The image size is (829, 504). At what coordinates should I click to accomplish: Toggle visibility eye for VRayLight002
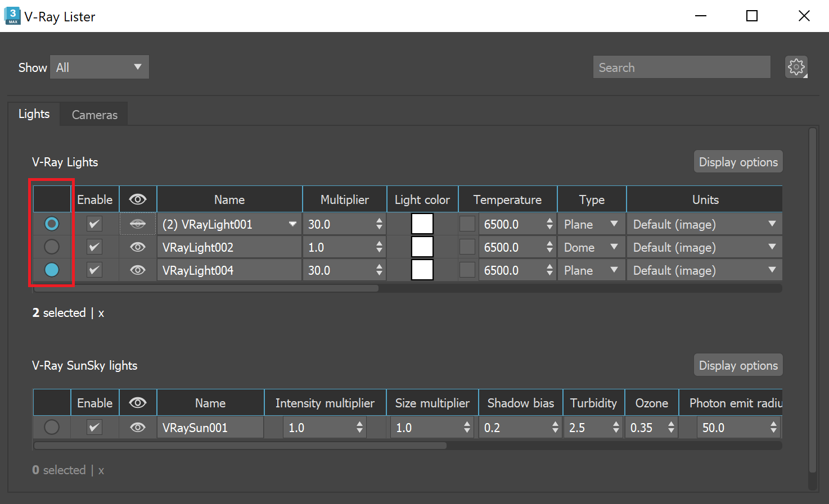click(138, 247)
